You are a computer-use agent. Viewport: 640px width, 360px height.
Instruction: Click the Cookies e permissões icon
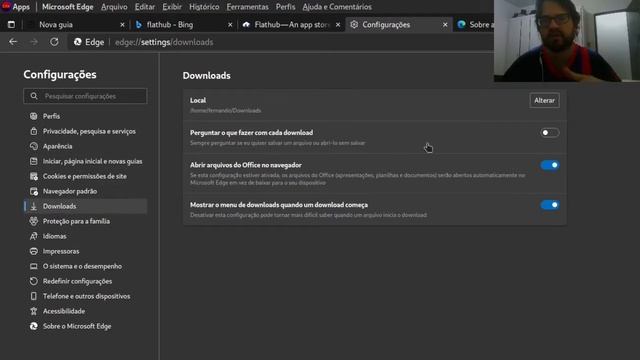[33, 176]
